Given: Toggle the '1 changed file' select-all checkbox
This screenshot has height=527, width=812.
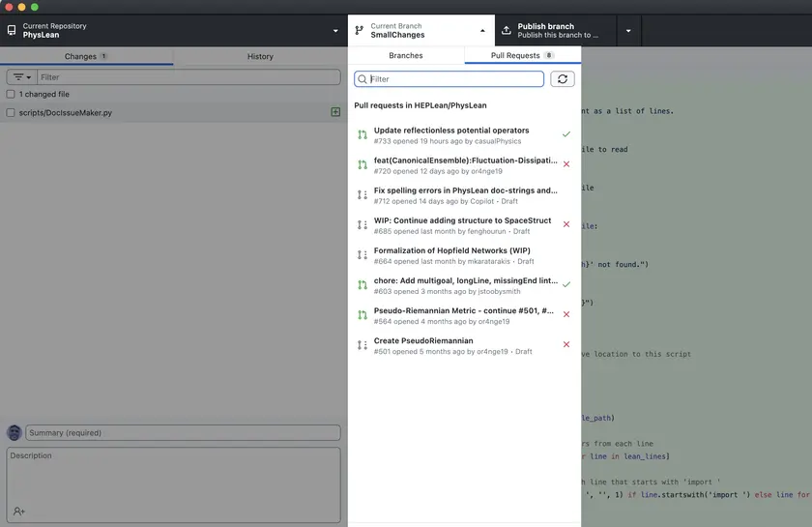Looking at the screenshot, I should pyautogui.click(x=11, y=95).
